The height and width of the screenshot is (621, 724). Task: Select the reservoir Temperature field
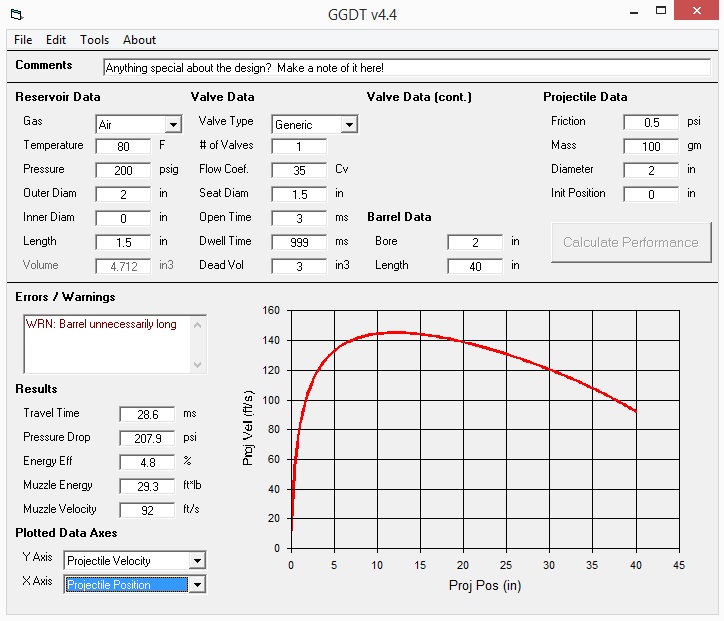(123, 146)
